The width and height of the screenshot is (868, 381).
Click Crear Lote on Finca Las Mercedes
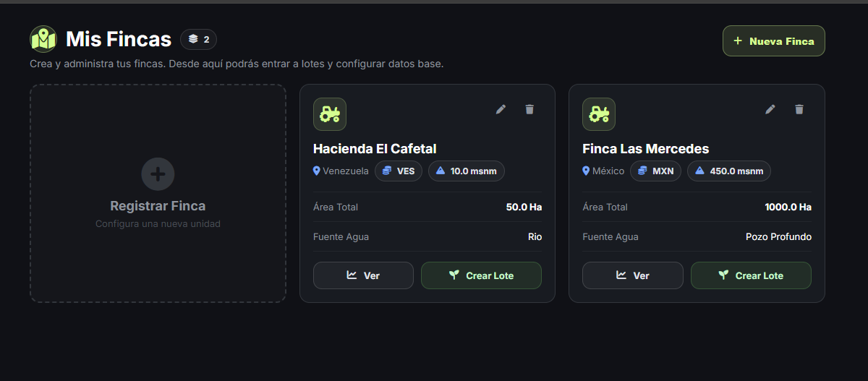751,275
